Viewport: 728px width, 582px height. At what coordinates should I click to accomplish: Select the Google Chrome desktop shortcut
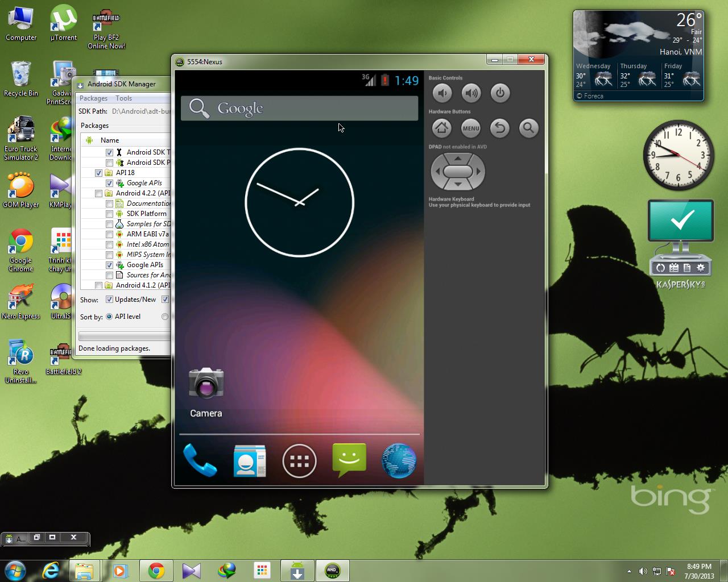pyautogui.click(x=21, y=250)
